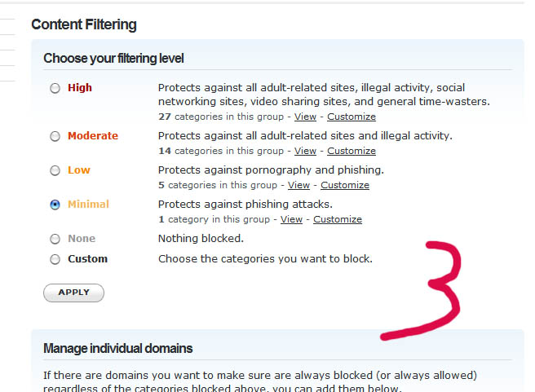Image resolution: width=535 pixels, height=392 pixels.
Task: Customize the Moderate filtering group
Action: (x=352, y=151)
